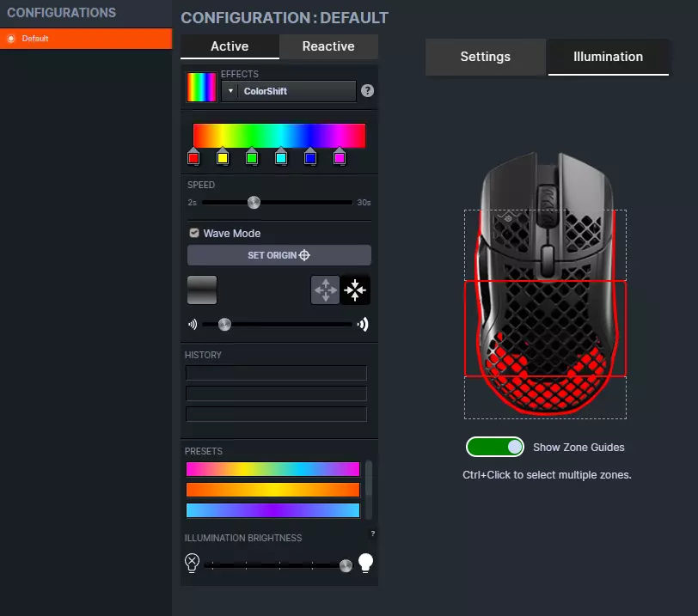Open the Settings tab
This screenshot has width=698, height=616.
tap(485, 57)
